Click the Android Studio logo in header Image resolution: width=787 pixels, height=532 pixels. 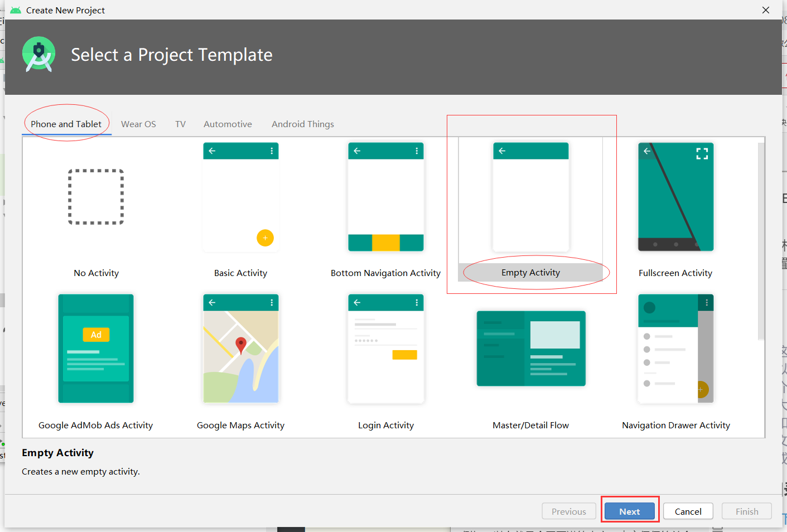click(x=39, y=54)
